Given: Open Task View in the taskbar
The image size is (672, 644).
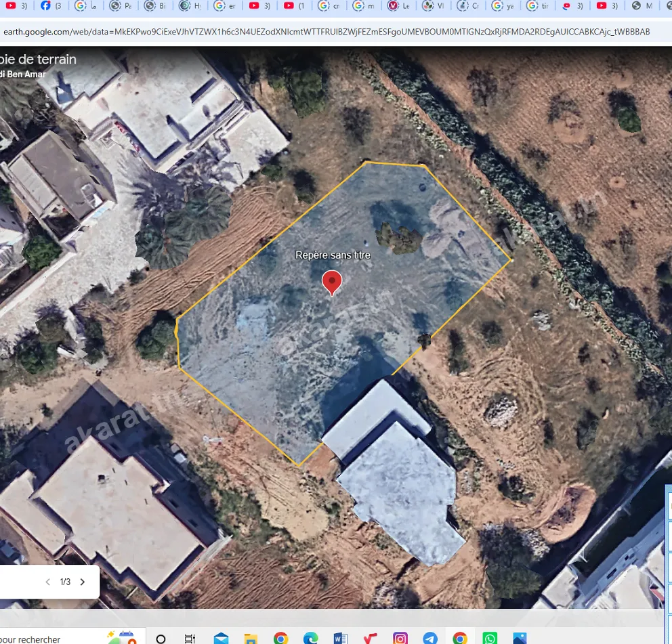Looking at the screenshot, I should [x=190, y=639].
